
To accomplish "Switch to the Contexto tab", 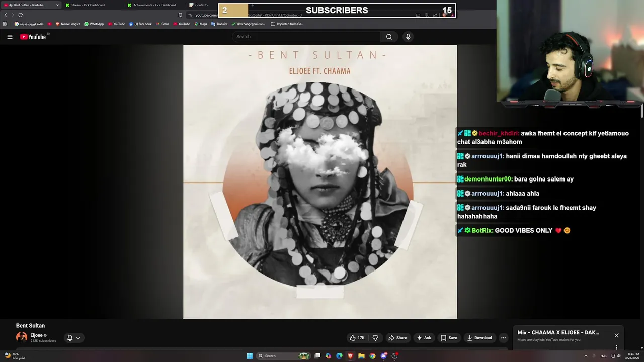I will (x=201, y=5).
